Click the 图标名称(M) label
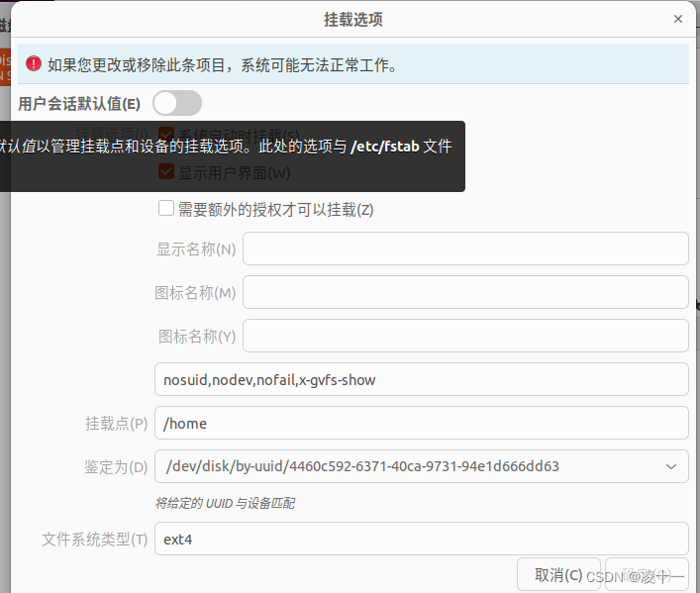 [x=195, y=293]
